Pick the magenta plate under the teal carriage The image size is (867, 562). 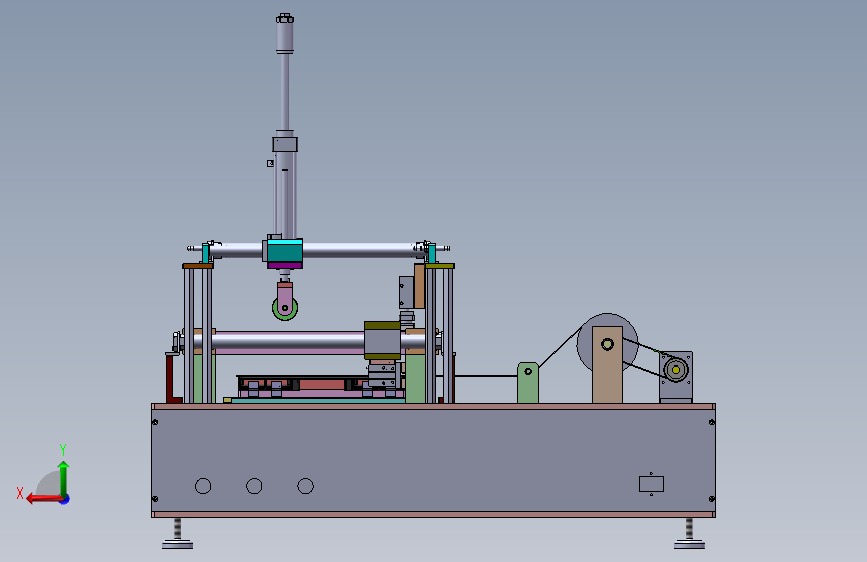click(x=285, y=266)
